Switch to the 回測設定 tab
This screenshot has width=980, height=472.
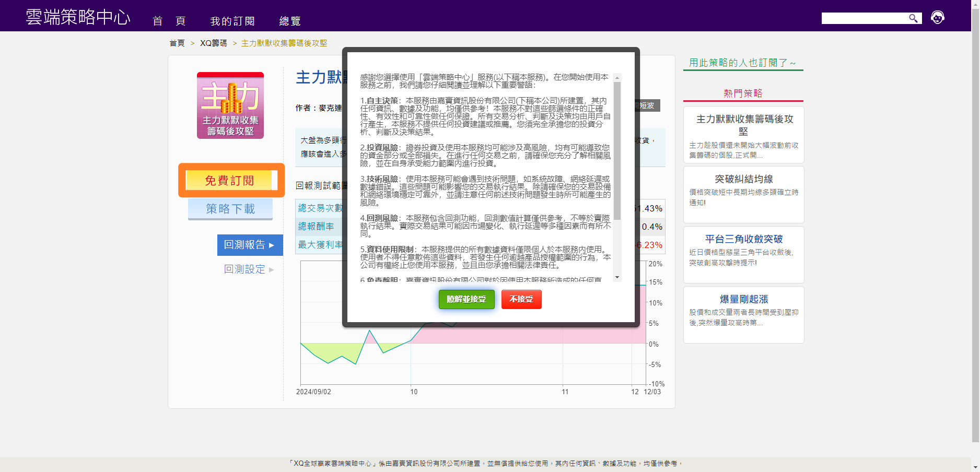click(x=249, y=269)
